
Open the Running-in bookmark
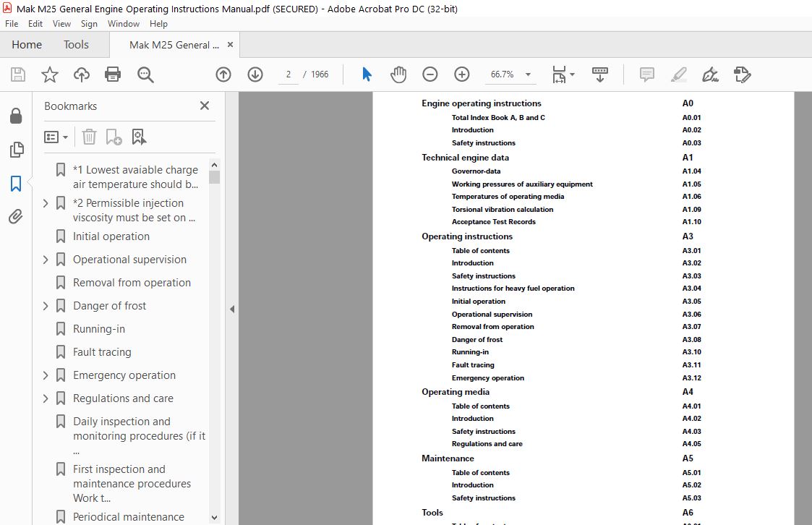(99, 329)
